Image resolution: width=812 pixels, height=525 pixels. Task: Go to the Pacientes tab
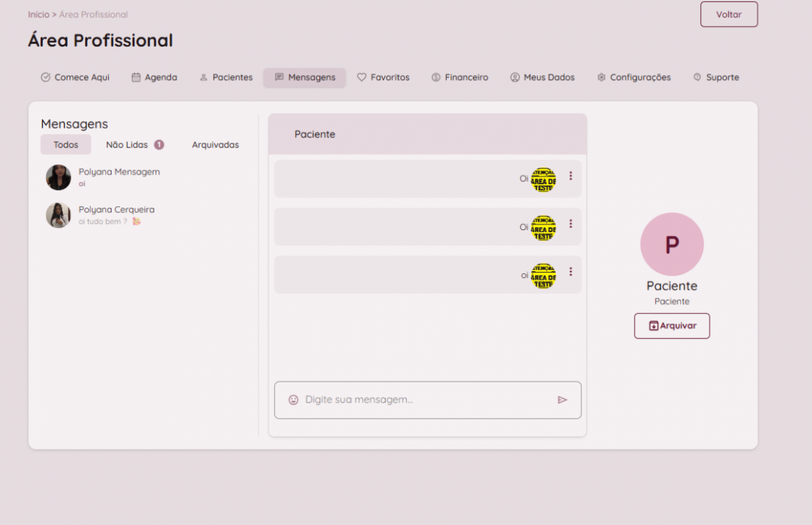click(x=226, y=78)
